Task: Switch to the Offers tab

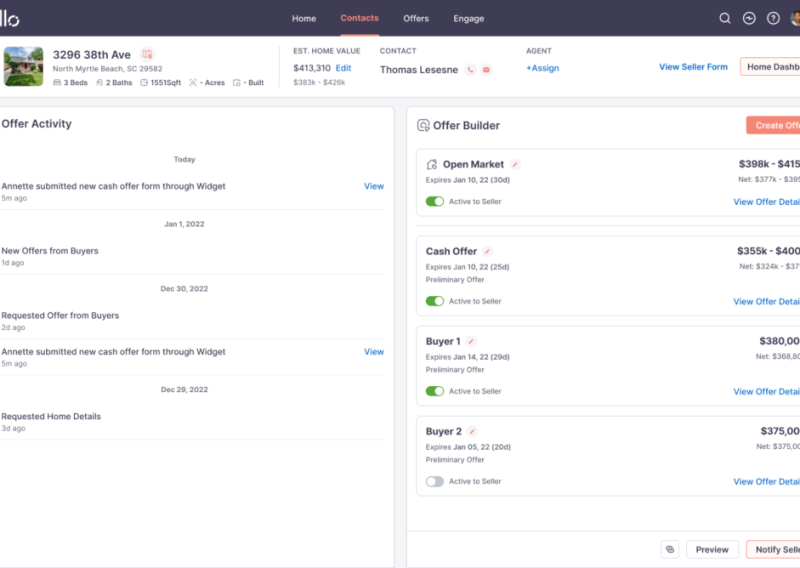Action: [x=416, y=18]
